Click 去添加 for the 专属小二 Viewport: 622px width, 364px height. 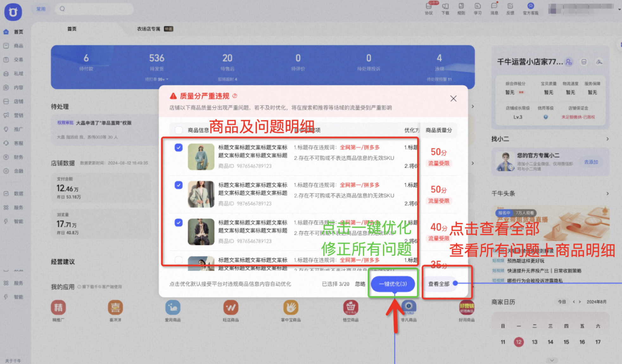591,162
